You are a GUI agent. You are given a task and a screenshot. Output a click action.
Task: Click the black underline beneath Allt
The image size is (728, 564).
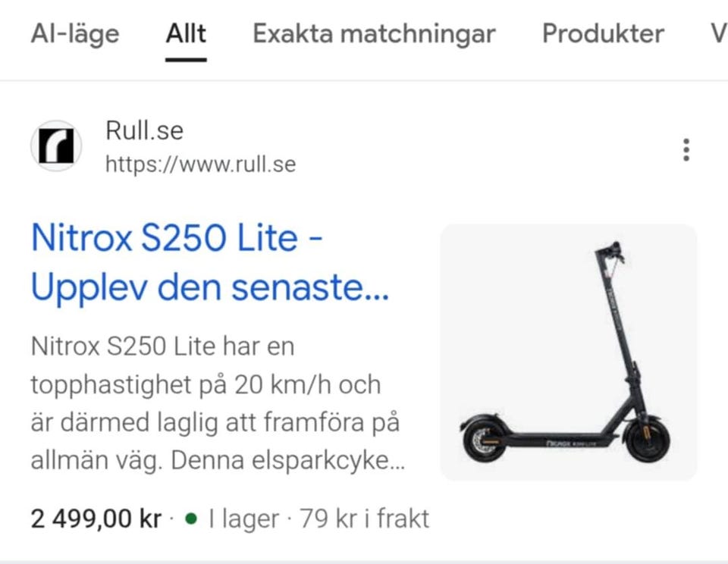[x=187, y=59]
